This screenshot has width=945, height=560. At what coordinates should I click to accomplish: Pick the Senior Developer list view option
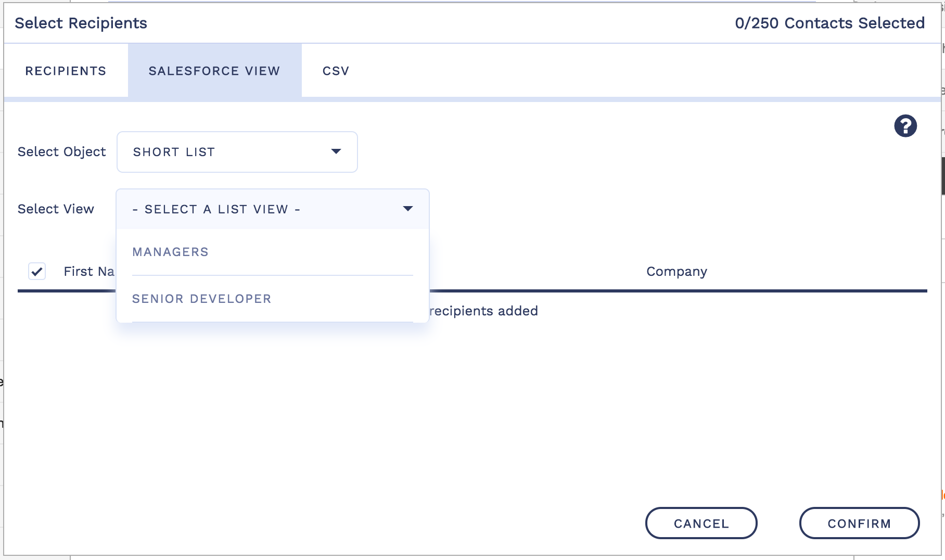201,299
